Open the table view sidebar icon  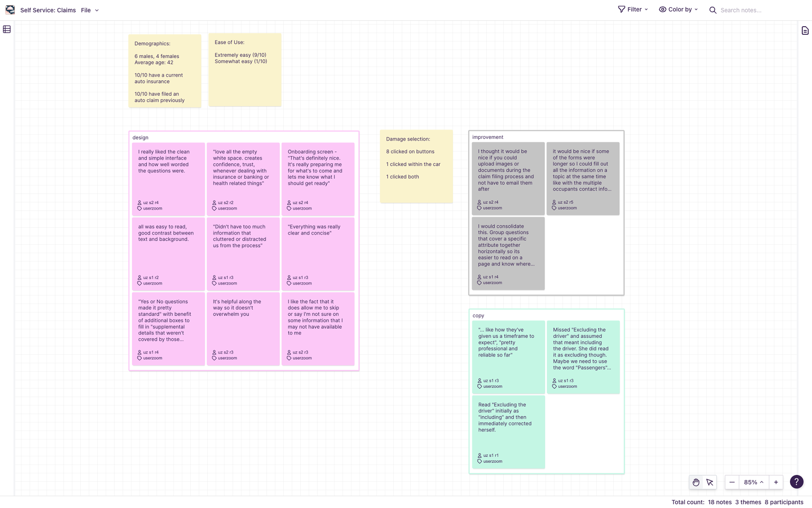pyautogui.click(x=7, y=30)
